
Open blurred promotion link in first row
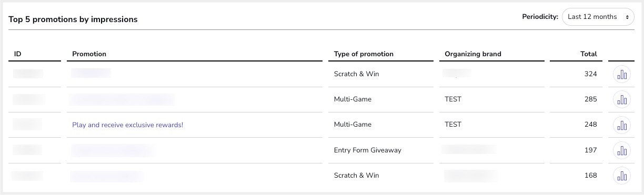point(91,73)
